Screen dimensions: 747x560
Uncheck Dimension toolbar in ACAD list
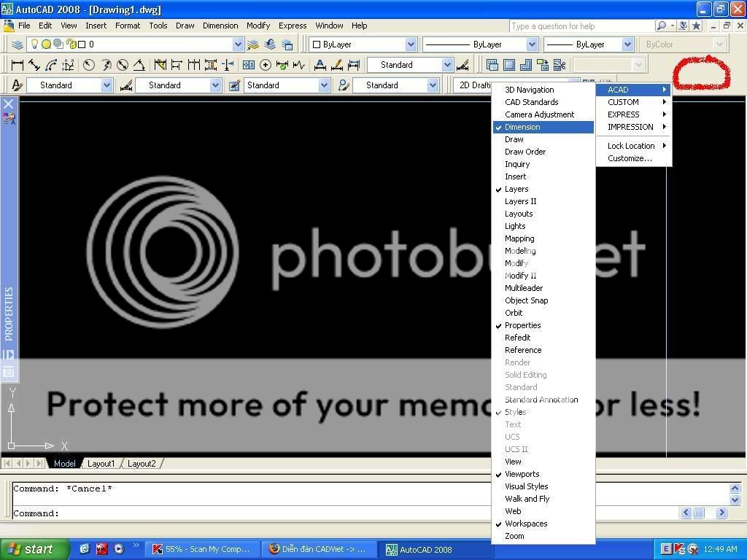[x=543, y=127]
